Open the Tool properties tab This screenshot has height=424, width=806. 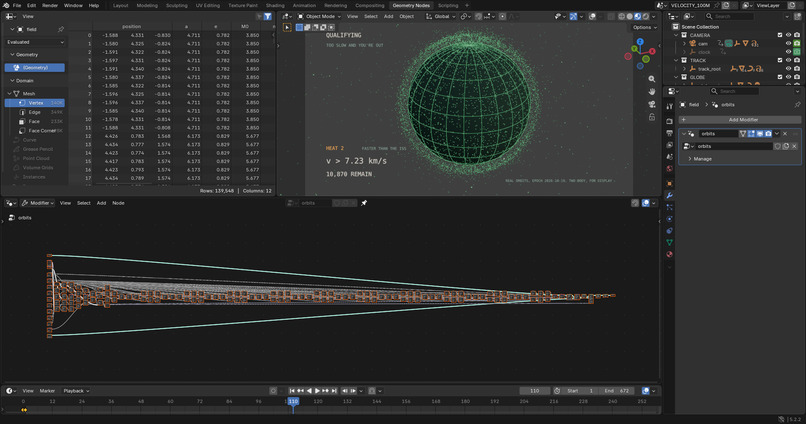669,106
